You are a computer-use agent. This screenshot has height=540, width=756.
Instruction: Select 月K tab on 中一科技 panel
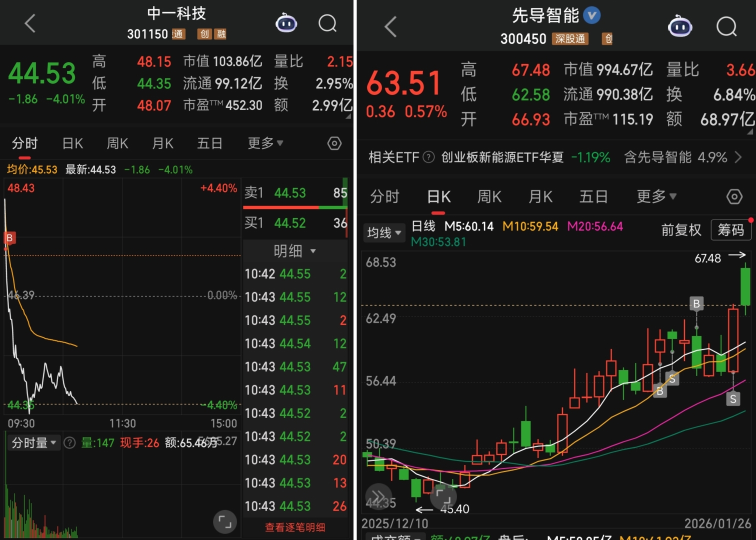coord(162,143)
